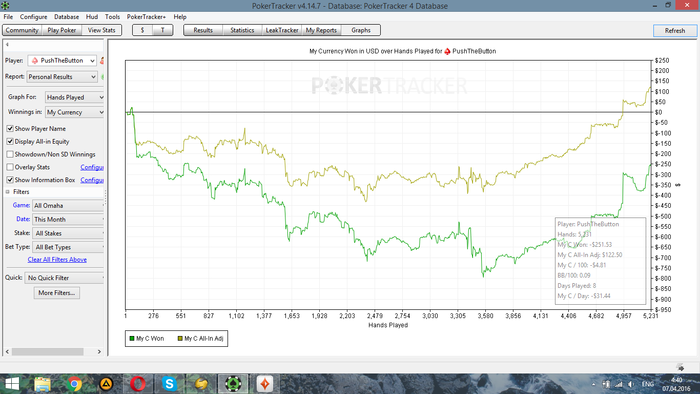
Task: Open the Winnings in dropdown
Action: tap(75, 112)
